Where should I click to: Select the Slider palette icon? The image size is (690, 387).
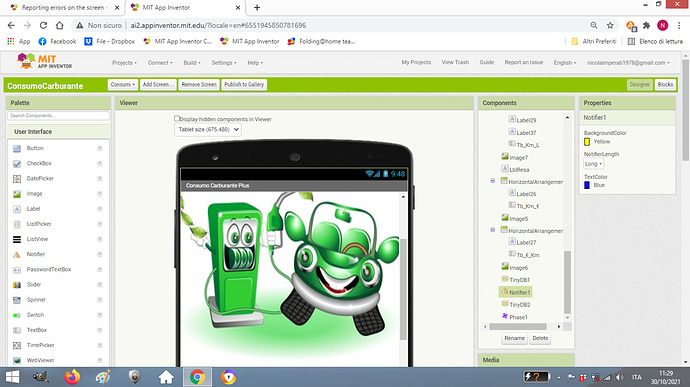tap(17, 285)
